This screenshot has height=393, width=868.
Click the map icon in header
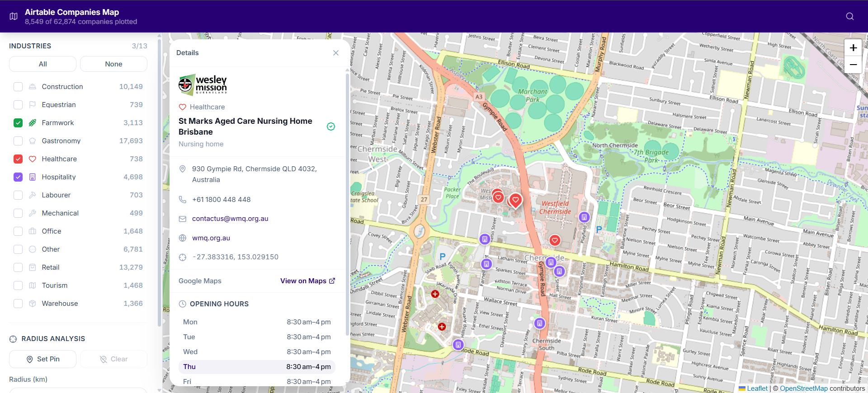14,16
